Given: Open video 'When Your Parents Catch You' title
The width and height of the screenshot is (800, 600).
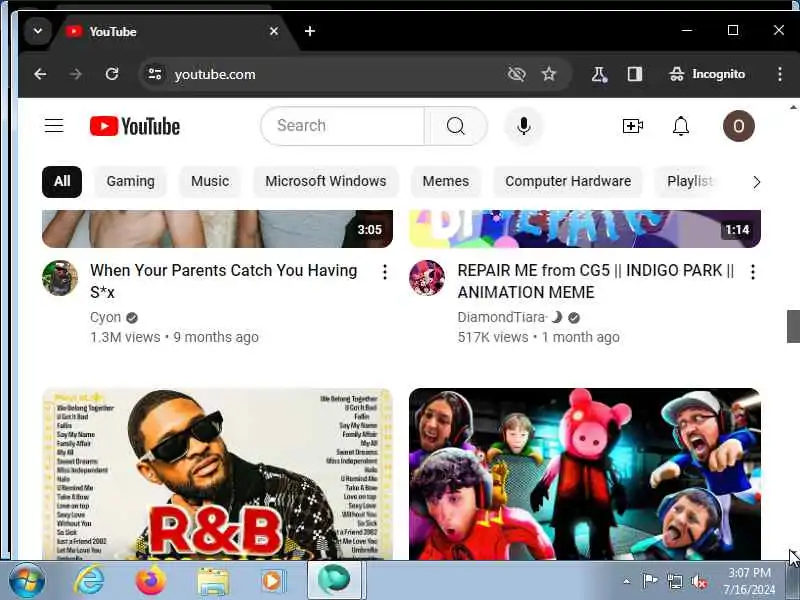Looking at the screenshot, I should 223,281.
